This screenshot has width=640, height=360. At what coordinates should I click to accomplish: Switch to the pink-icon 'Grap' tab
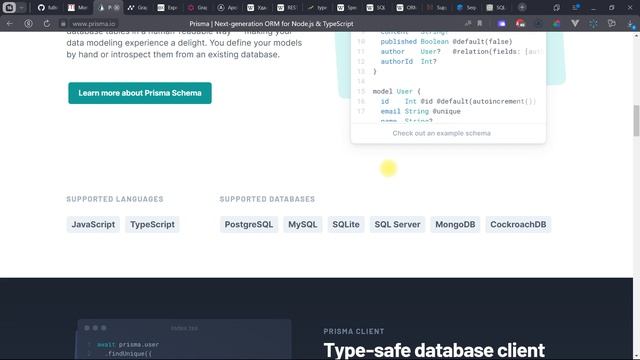pos(197,8)
